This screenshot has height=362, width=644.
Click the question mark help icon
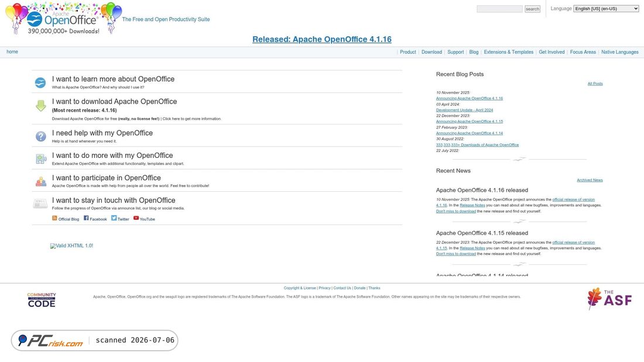pos(40,136)
